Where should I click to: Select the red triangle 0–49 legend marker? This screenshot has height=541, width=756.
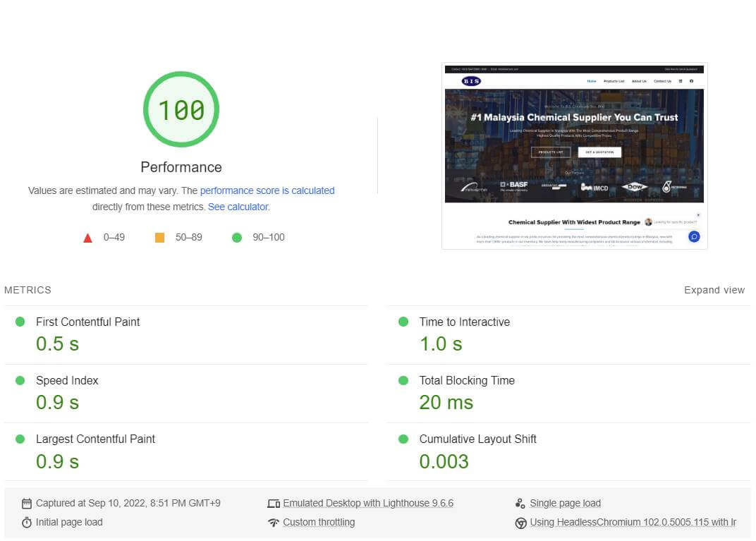(87, 237)
